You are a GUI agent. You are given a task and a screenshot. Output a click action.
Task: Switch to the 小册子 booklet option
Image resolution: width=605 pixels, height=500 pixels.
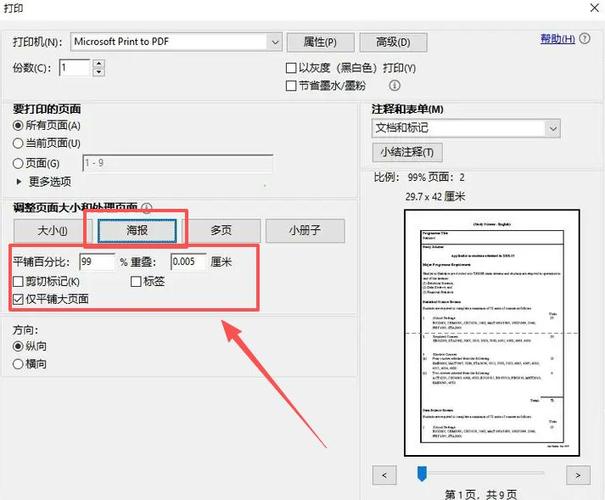click(305, 231)
